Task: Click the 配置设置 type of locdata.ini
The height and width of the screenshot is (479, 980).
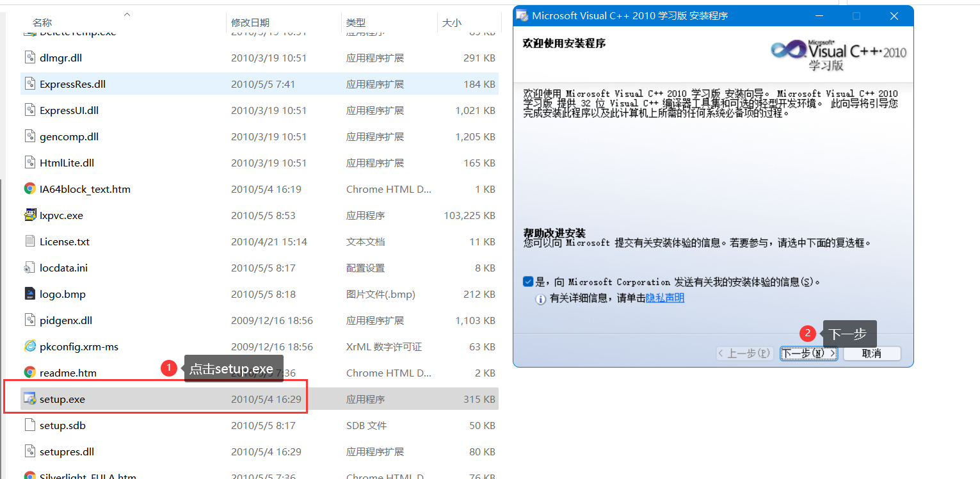Action: point(365,268)
